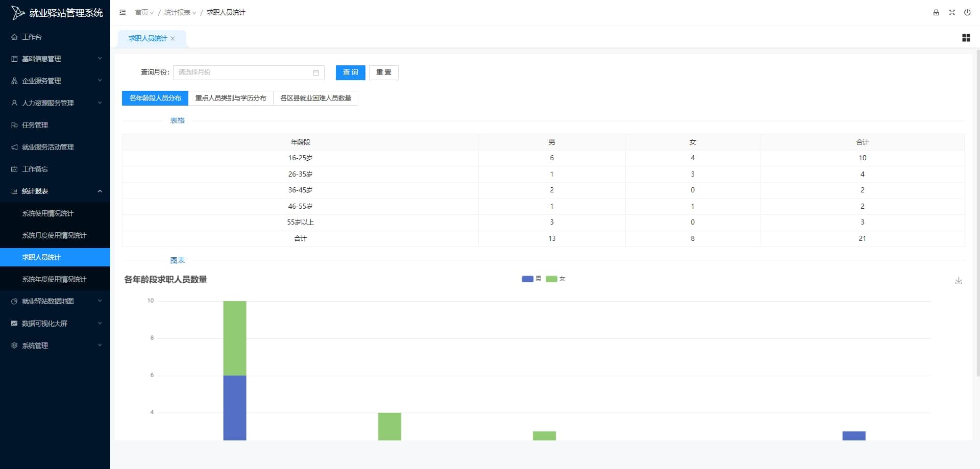Click the 统计报表 bar chart icon
The width and height of the screenshot is (980, 469).
pyautogui.click(x=14, y=191)
